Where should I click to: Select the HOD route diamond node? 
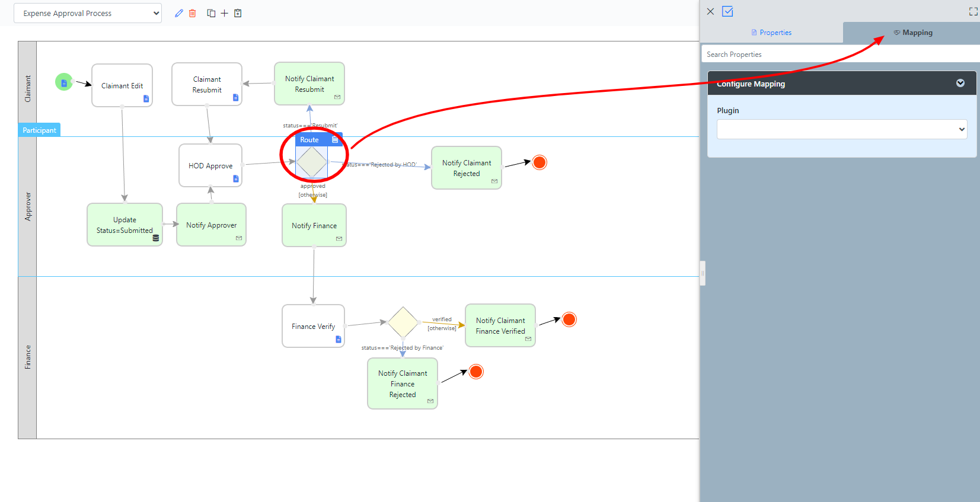tap(312, 162)
